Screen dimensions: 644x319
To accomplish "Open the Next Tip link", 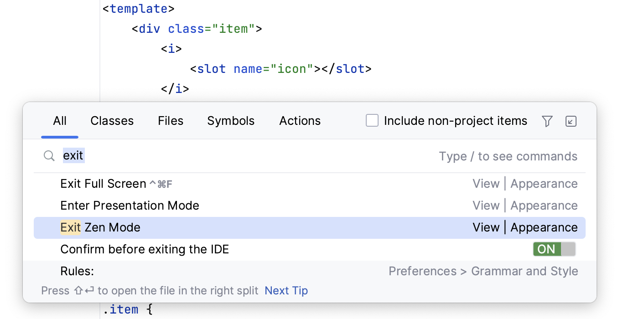I will [286, 290].
